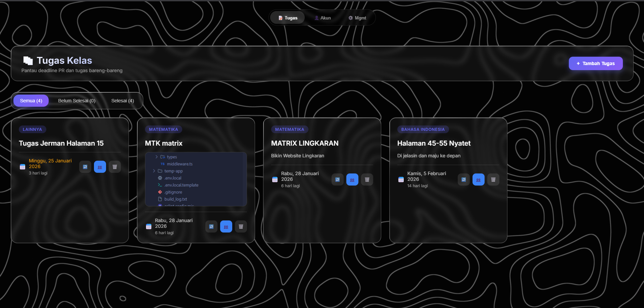Filter by Belum Selesai (0)
The image size is (644, 308).
point(77,101)
